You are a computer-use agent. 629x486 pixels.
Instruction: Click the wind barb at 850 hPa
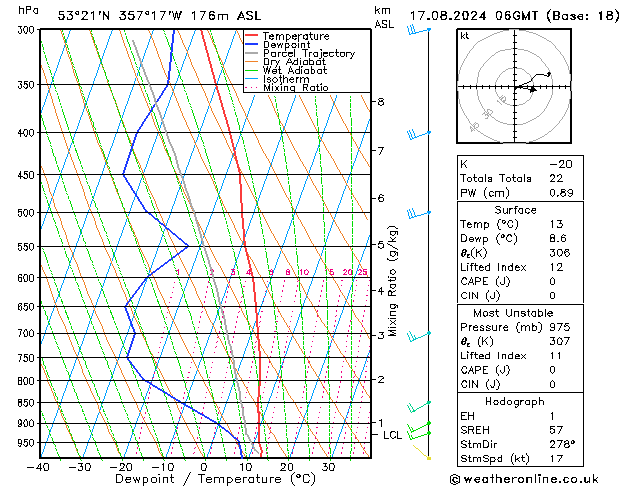click(x=419, y=407)
